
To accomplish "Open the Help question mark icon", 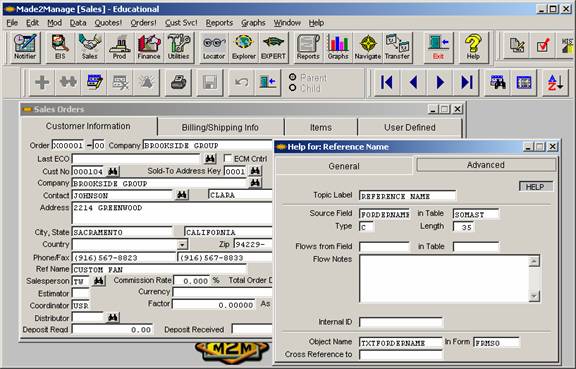I will (x=473, y=47).
